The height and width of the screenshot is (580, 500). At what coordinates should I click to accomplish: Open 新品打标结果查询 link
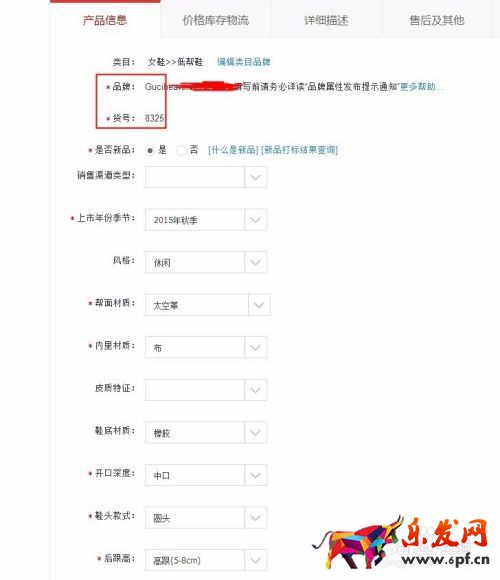(299, 150)
